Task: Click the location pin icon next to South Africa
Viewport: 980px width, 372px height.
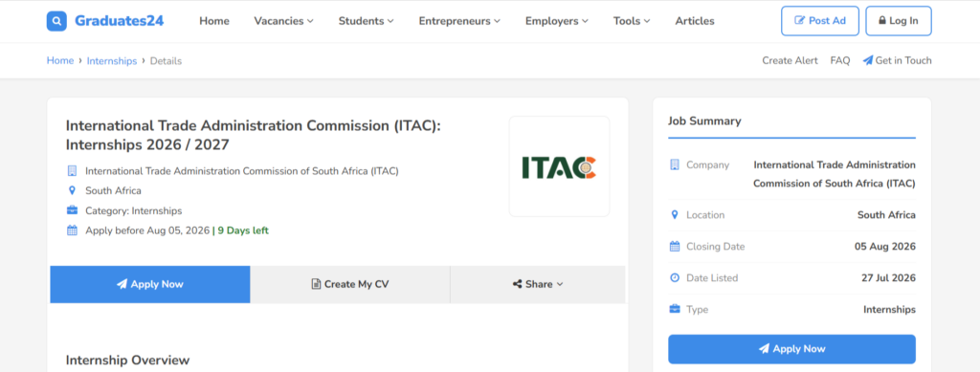Action: (72, 190)
